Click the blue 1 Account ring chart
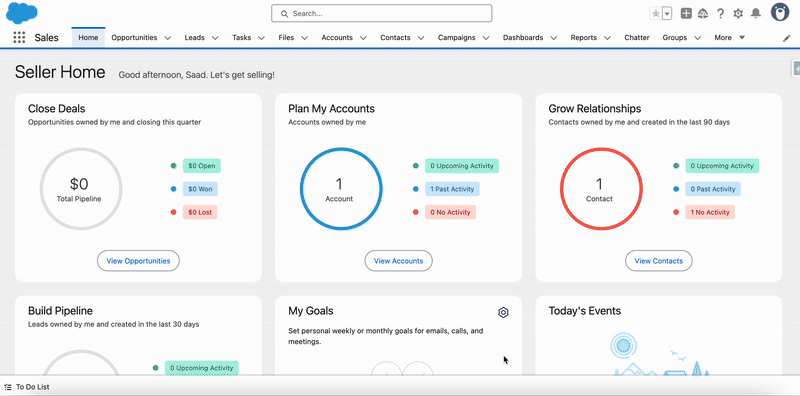 coord(341,189)
